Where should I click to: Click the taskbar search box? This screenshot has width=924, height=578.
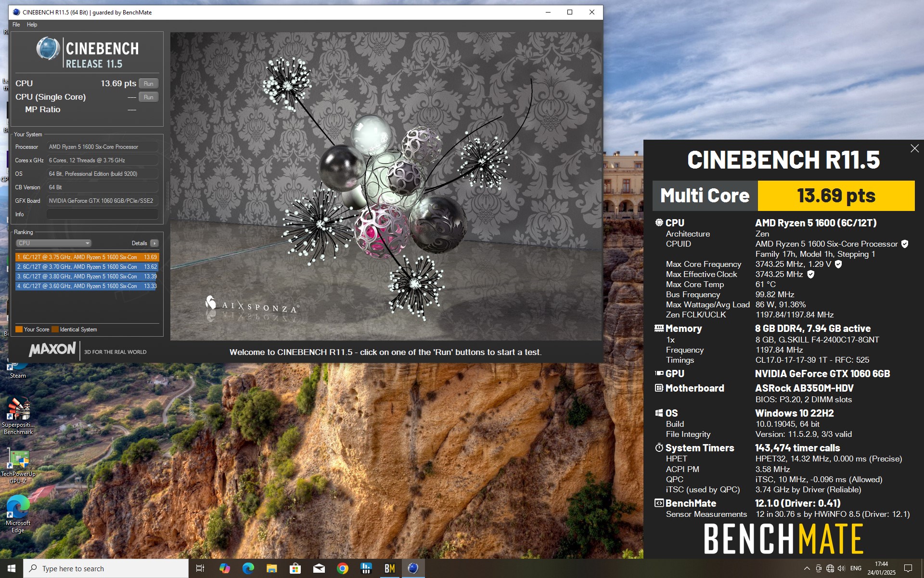pyautogui.click(x=106, y=568)
